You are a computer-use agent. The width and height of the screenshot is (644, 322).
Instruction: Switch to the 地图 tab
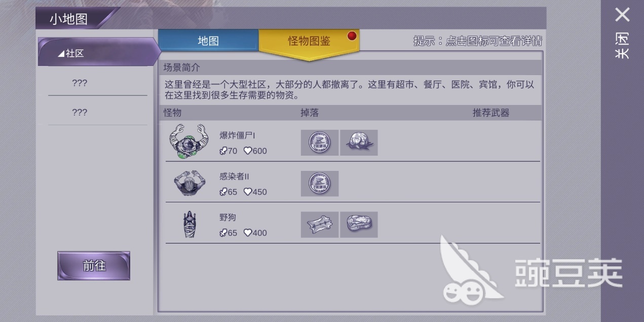[x=208, y=41]
